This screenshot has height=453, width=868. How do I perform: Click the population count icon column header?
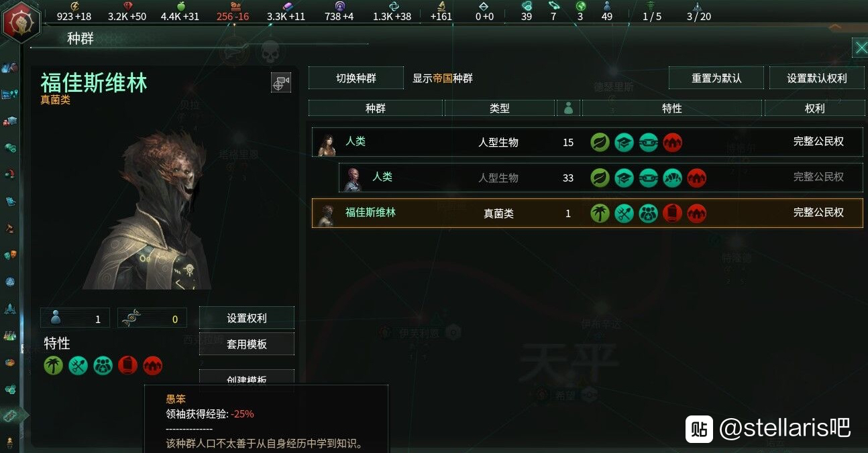pos(568,108)
